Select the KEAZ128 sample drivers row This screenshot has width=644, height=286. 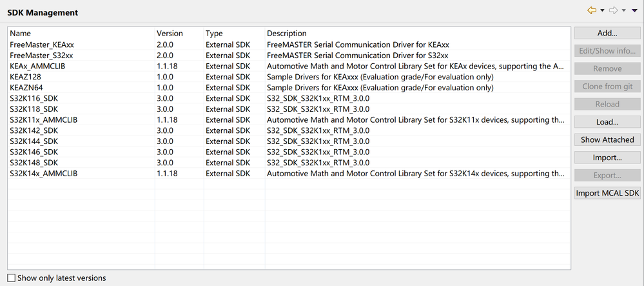pos(26,77)
